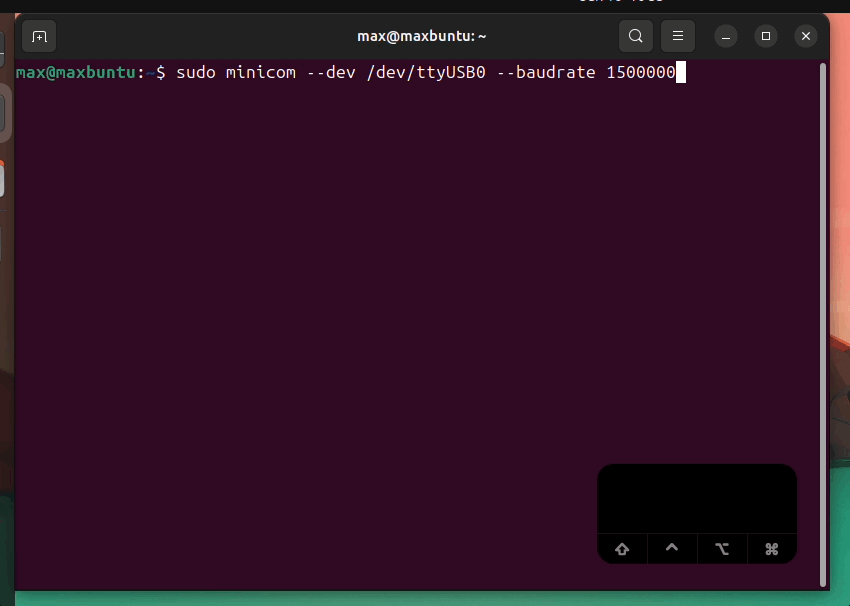Screen dimensions: 850x606
Task: Open a new terminal tab
Action: [x=39, y=36]
